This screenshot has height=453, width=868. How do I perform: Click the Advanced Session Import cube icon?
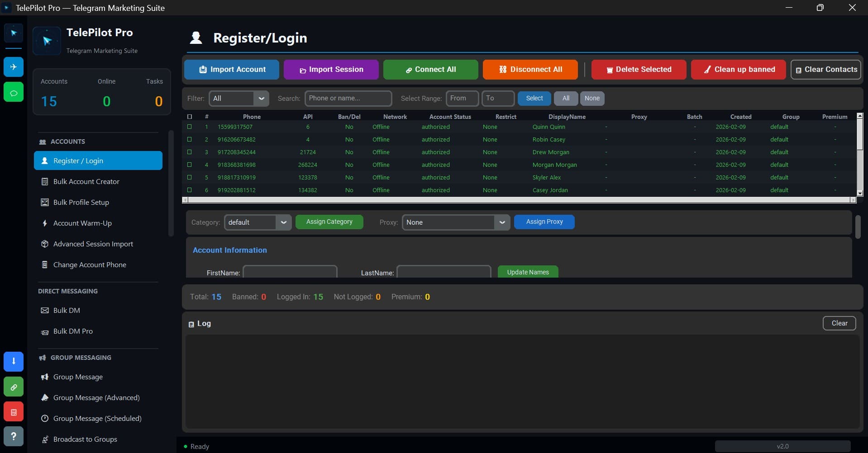(45, 244)
